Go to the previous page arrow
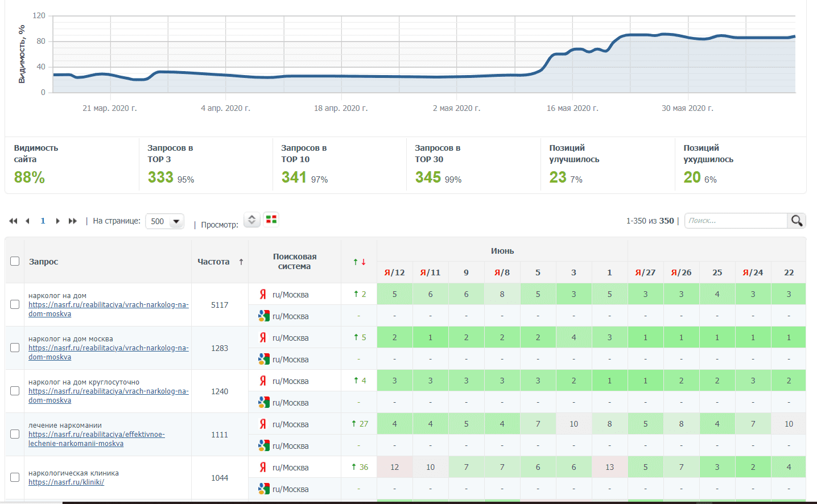 pyautogui.click(x=27, y=221)
